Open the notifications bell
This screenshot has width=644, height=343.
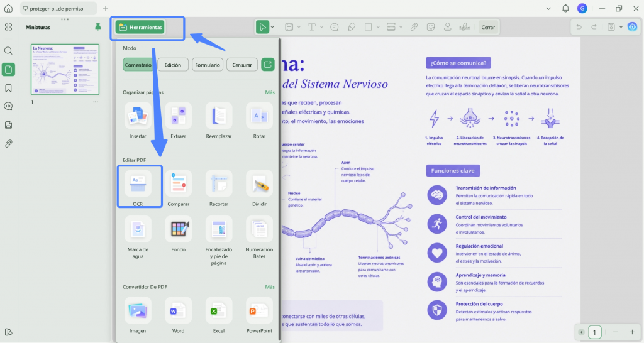(x=565, y=8)
